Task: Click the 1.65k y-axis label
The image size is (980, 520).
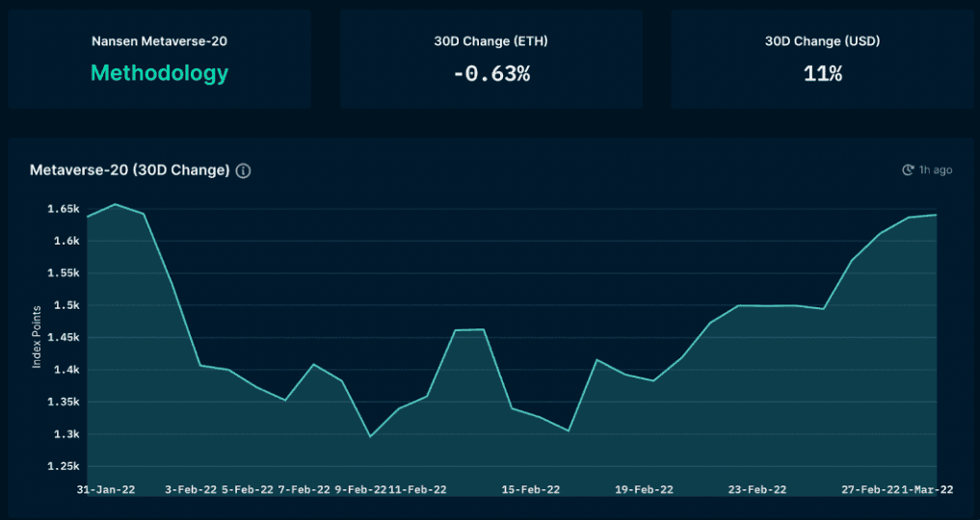Action: click(64, 209)
